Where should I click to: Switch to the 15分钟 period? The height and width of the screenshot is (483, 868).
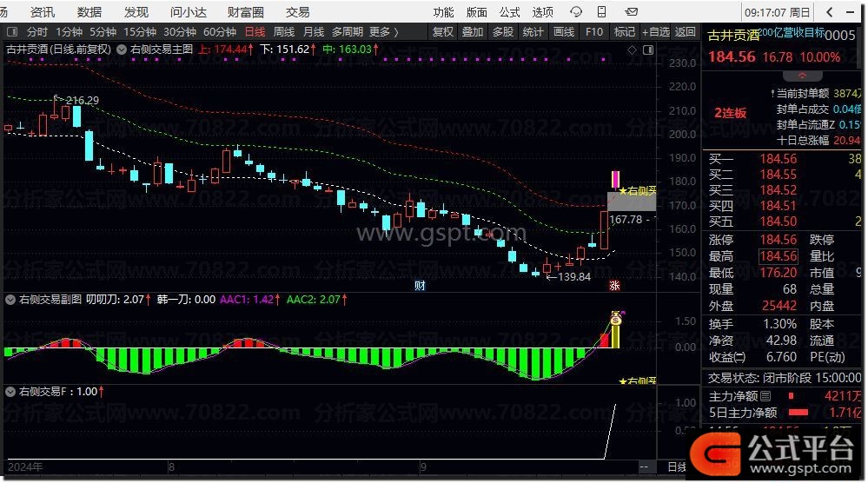pos(140,32)
